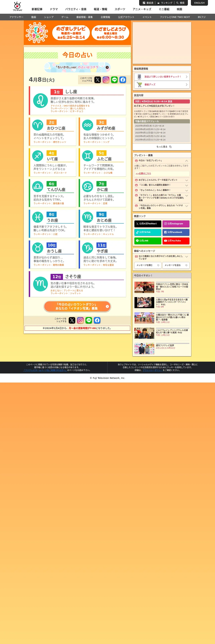The width and height of the screenshot is (215, 644).
Task: Open the 新着記事 menu
Action: (x=37, y=9)
